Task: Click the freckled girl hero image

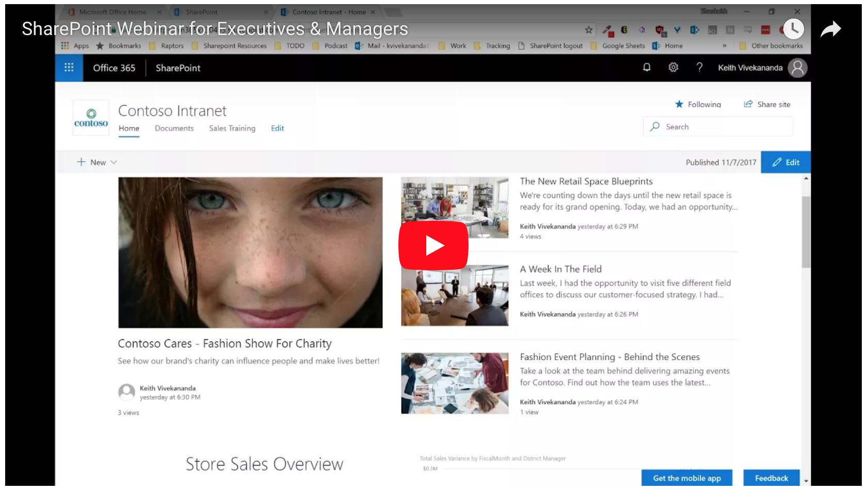Action: point(250,253)
